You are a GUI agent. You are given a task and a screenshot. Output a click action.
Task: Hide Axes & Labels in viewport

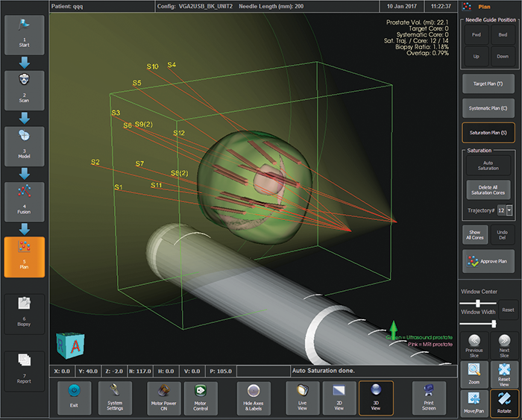tap(253, 398)
